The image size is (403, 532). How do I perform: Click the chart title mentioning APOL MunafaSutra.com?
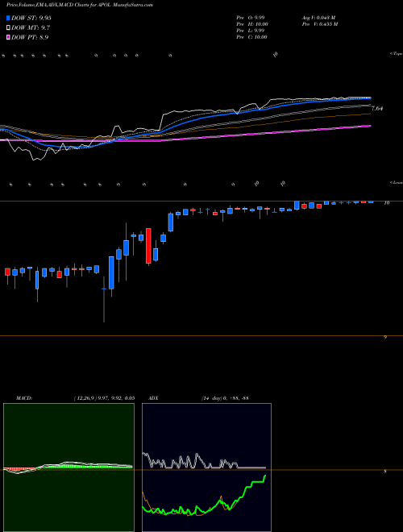[x=80, y=5]
